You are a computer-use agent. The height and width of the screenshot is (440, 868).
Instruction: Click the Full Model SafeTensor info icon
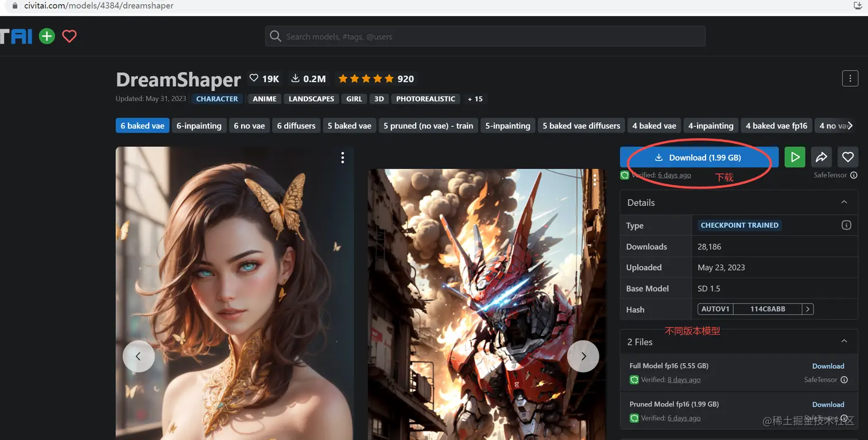[844, 380]
